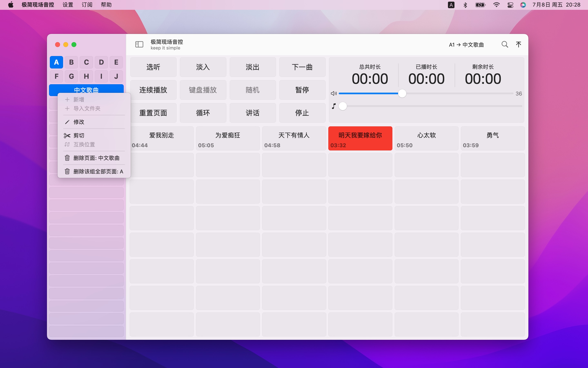
Task: Select 删除页面: 中文歌曲 menu entry
Action: (94, 158)
